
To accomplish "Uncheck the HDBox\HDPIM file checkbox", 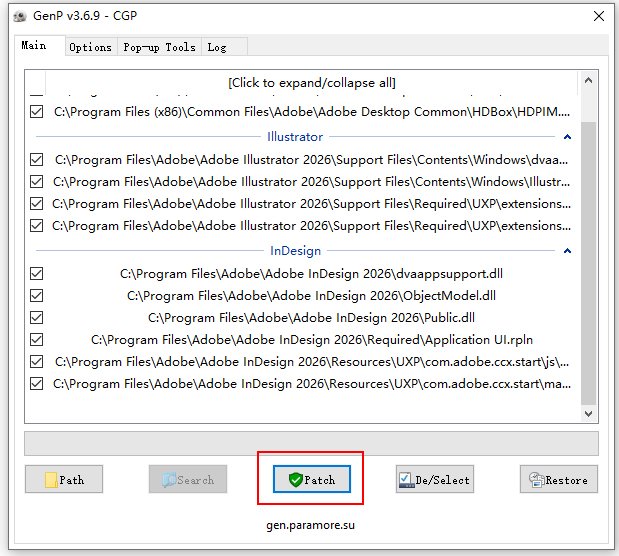I will click(37, 111).
